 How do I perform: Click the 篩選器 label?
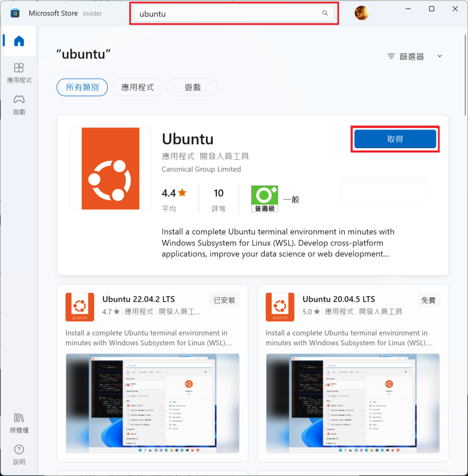point(412,56)
